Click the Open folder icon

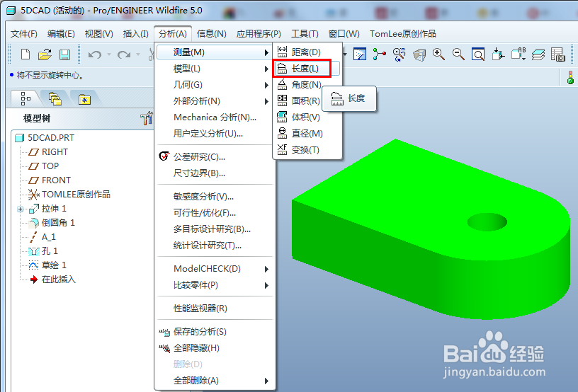pos(45,54)
